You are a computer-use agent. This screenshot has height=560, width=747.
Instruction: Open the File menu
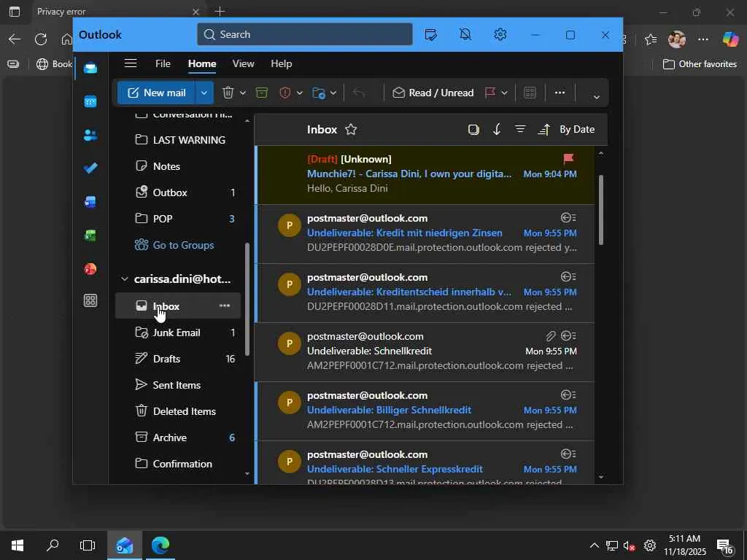163,63
